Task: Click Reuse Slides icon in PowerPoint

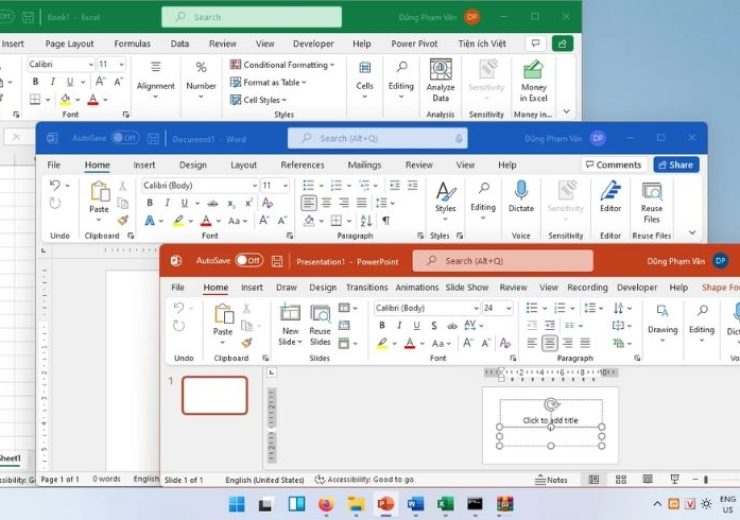Action: tap(320, 314)
